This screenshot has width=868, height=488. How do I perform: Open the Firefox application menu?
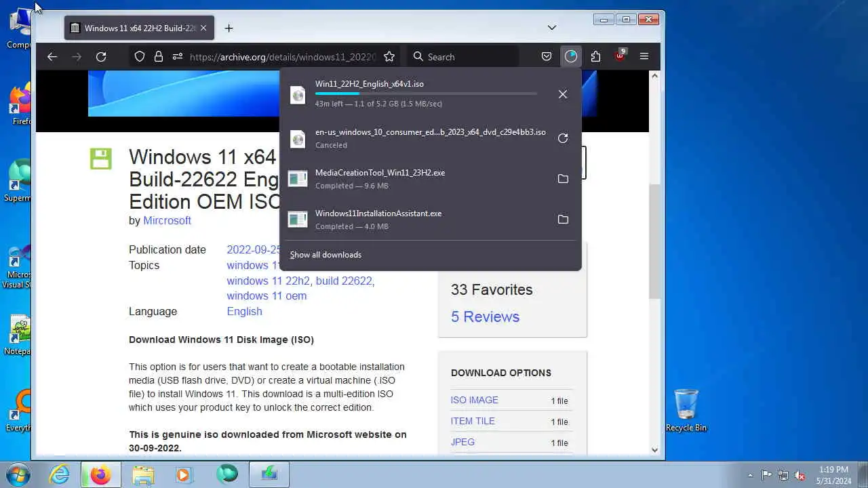pyautogui.click(x=644, y=57)
